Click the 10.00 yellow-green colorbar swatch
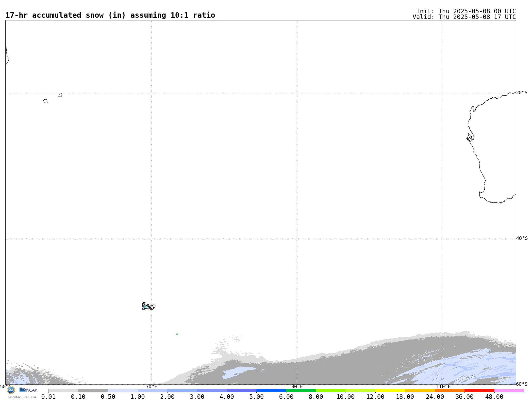The height and width of the screenshot is (400, 532). click(x=360, y=391)
